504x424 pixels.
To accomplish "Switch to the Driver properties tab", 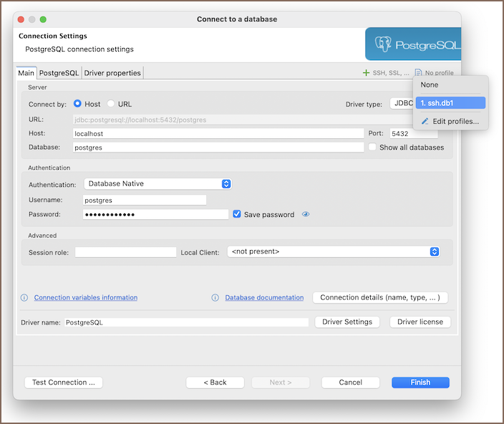I will pyautogui.click(x=112, y=73).
